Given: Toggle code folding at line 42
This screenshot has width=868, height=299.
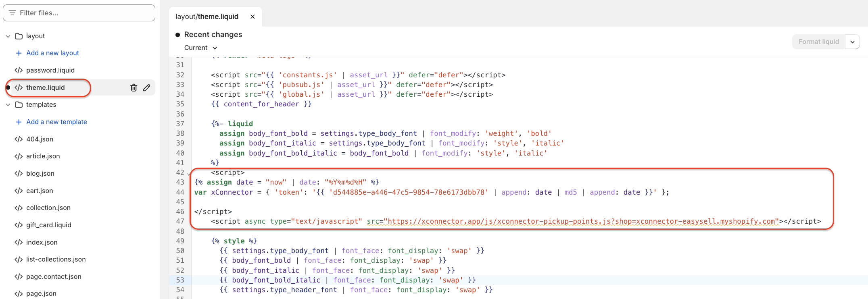Looking at the screenshot, I should [x=189, y=174].
